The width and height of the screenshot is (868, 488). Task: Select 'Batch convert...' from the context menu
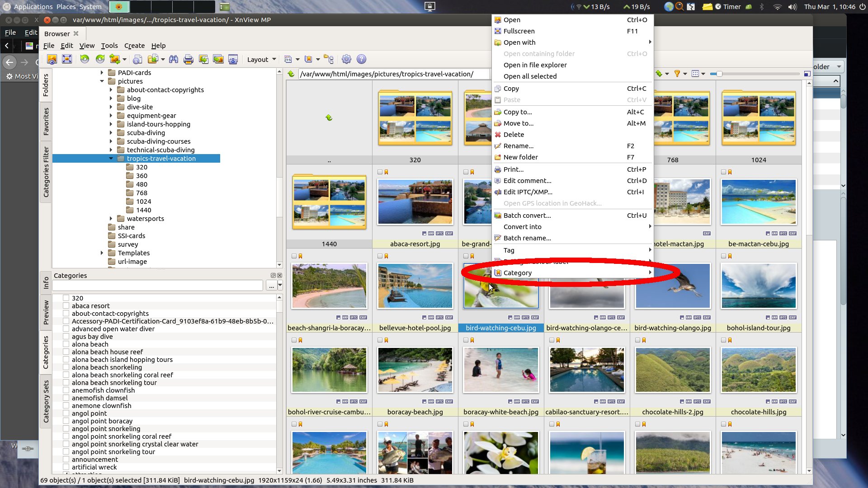(x=527, y=216)
